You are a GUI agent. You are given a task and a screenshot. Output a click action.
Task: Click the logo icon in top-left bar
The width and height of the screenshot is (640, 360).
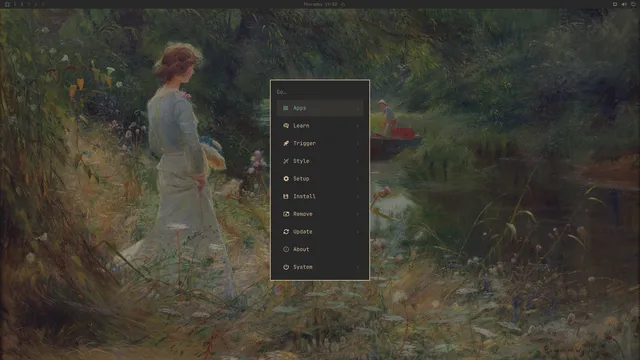point(7,4)
